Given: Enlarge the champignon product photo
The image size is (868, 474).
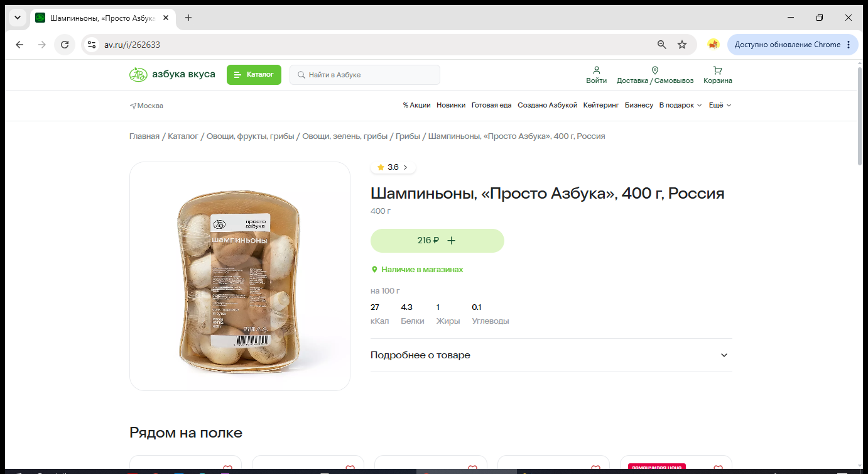Looking at the screenshot, I should (x=240, y=277).
